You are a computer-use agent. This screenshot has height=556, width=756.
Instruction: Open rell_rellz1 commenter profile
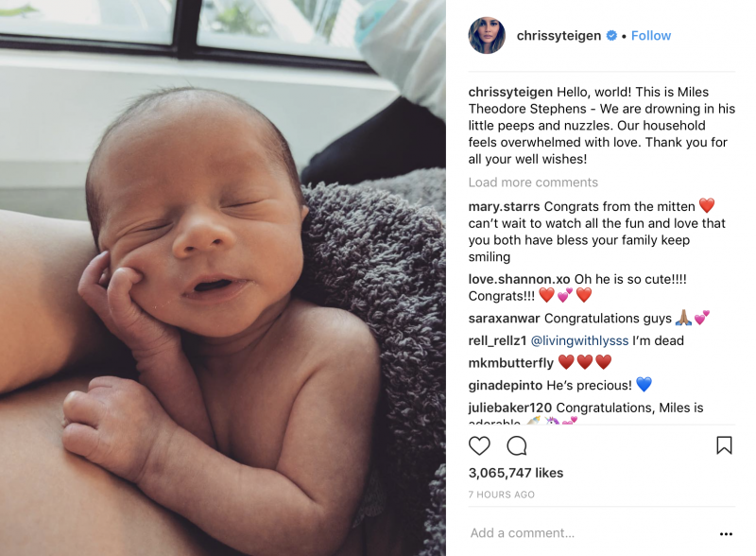click(x=498, y=340)
